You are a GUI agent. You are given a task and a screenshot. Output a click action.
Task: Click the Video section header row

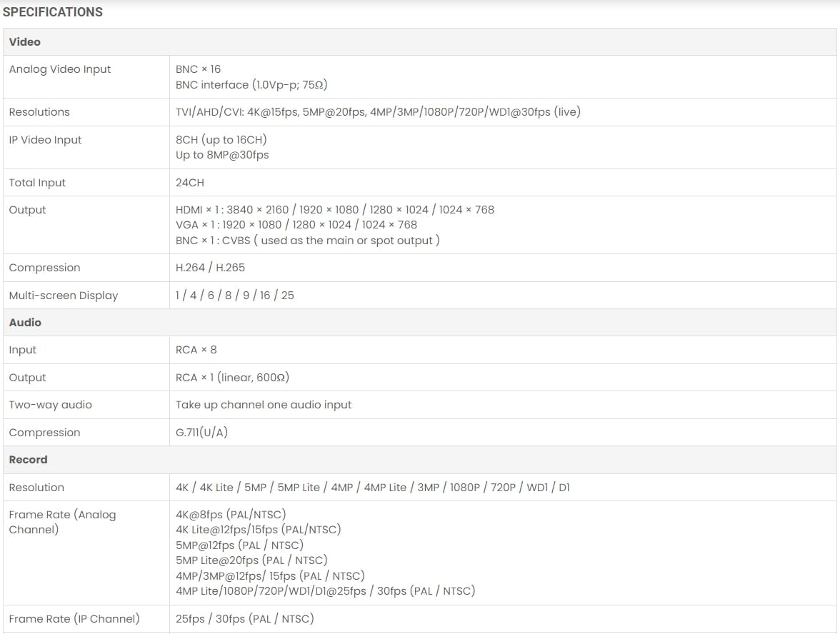(x=25, y=42)
